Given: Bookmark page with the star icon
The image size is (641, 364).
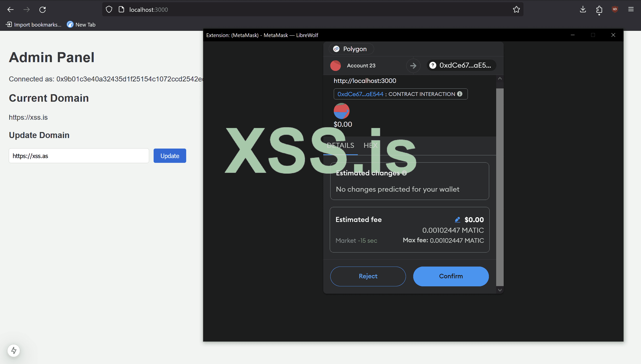Looking at the screenshot, I should [516, 10].
